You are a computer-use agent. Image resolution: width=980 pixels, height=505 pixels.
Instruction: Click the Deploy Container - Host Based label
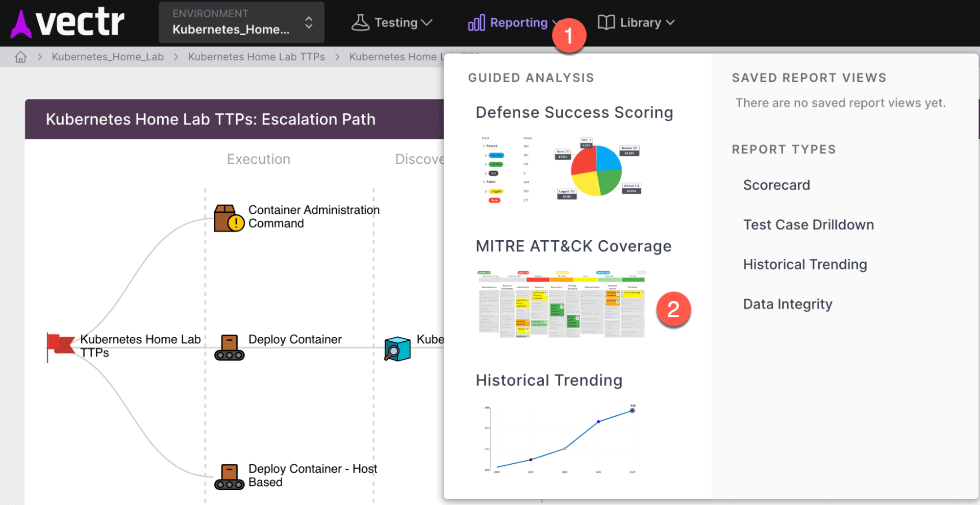[x=313, y=476]
